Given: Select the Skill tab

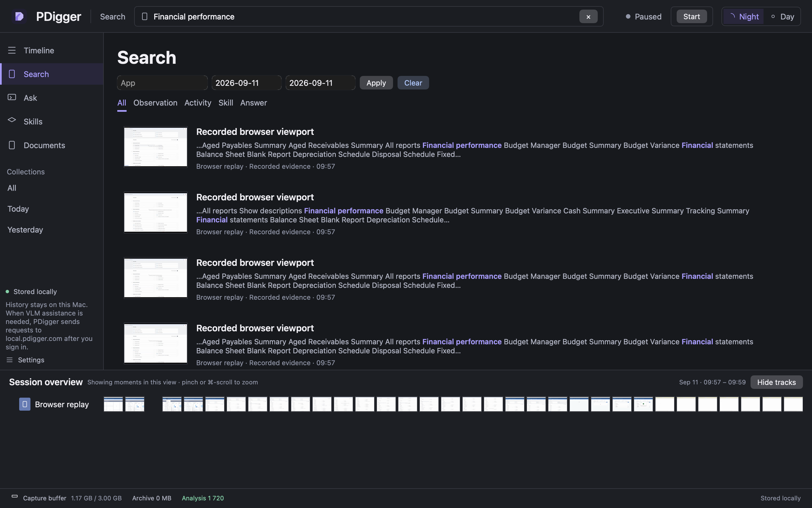Looking at the screenshot, I should point(226,103).
